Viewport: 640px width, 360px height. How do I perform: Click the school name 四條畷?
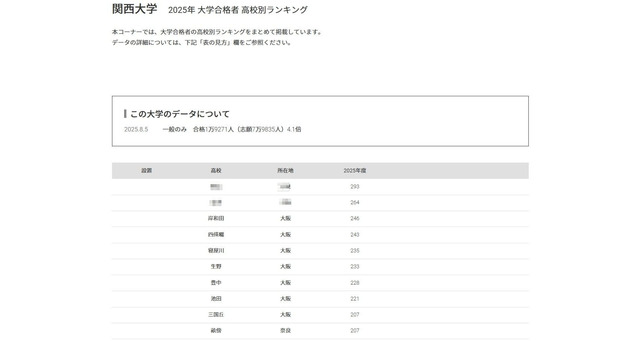click(x=216, y=235)
